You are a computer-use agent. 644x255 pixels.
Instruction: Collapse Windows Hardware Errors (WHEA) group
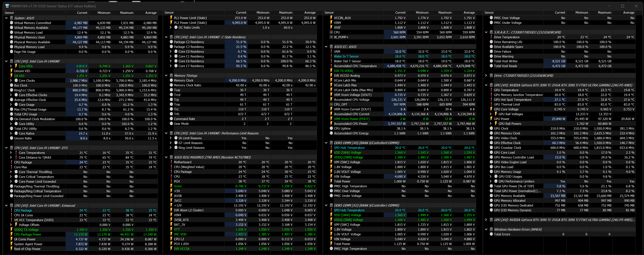486,229
